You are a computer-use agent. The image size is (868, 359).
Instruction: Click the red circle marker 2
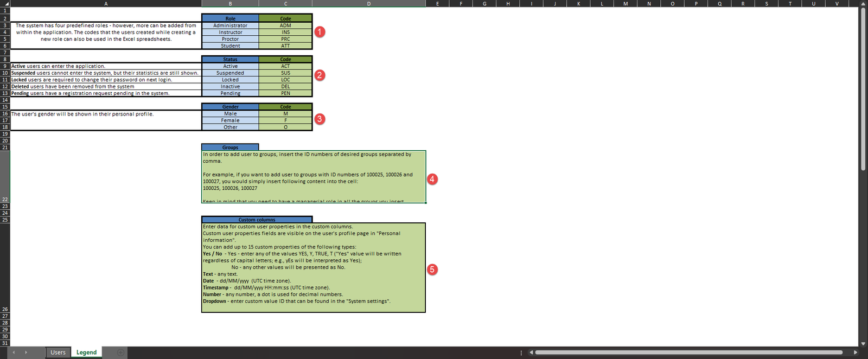320,75
